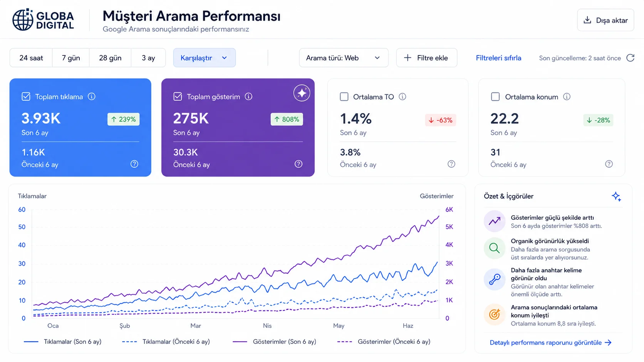Select the 28 gün time range
The height and width of the screenshot is (362, 644).
click(110, 58)
